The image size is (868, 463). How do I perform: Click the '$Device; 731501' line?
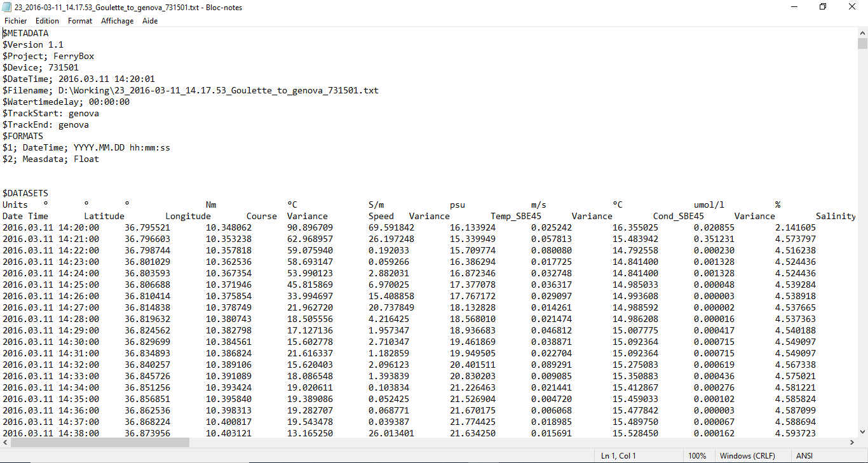point(41,67)
